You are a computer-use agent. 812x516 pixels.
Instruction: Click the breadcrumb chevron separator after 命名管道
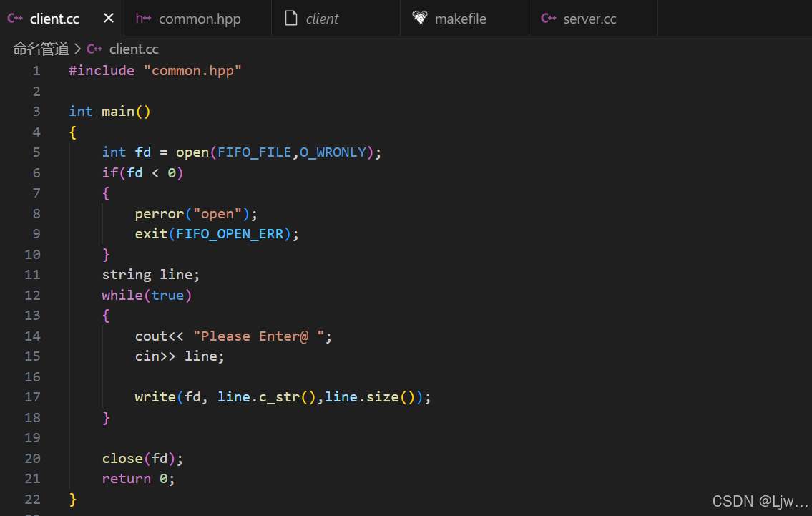(77, 49)
